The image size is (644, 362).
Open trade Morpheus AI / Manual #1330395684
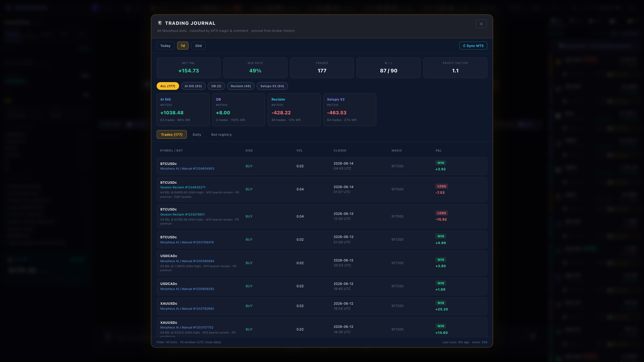(x=322, y=263)
